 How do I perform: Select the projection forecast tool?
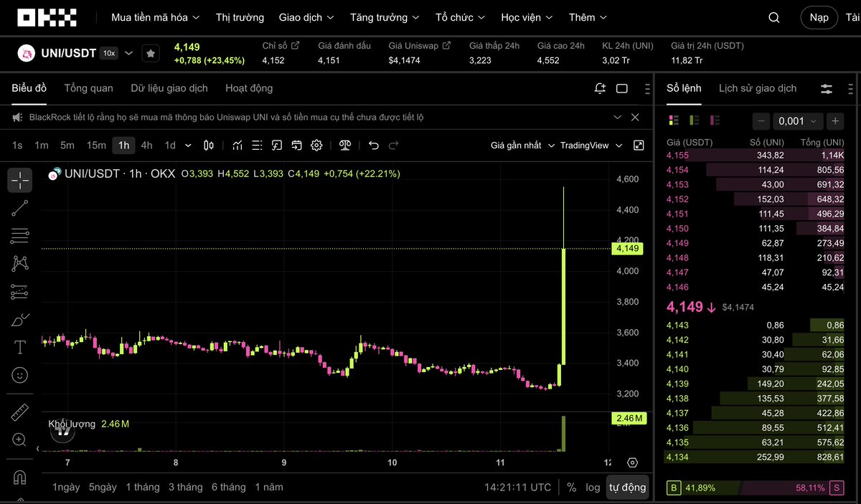20,292
